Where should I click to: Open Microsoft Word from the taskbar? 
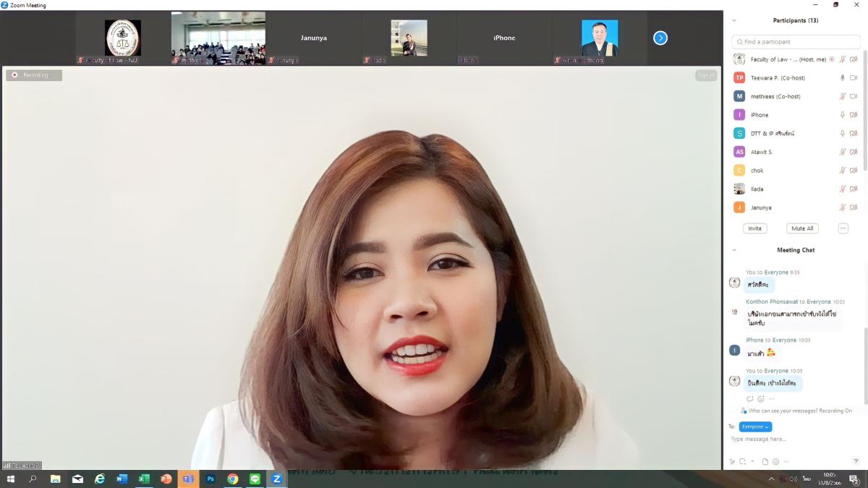122,479
